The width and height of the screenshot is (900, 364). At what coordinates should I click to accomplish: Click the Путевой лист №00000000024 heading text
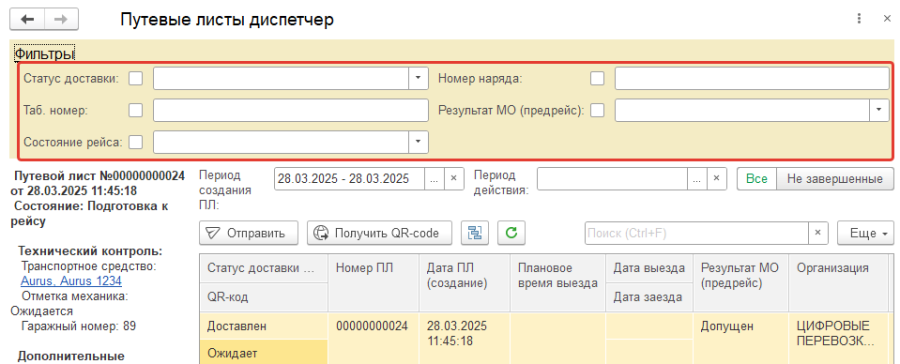coord(99,176)
